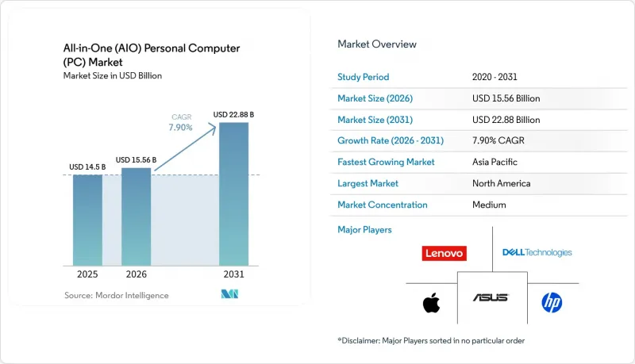The width and height of the screenshot is (635, 364).
Task: Click the Market Size (2031) label
Action: point(375,120)
